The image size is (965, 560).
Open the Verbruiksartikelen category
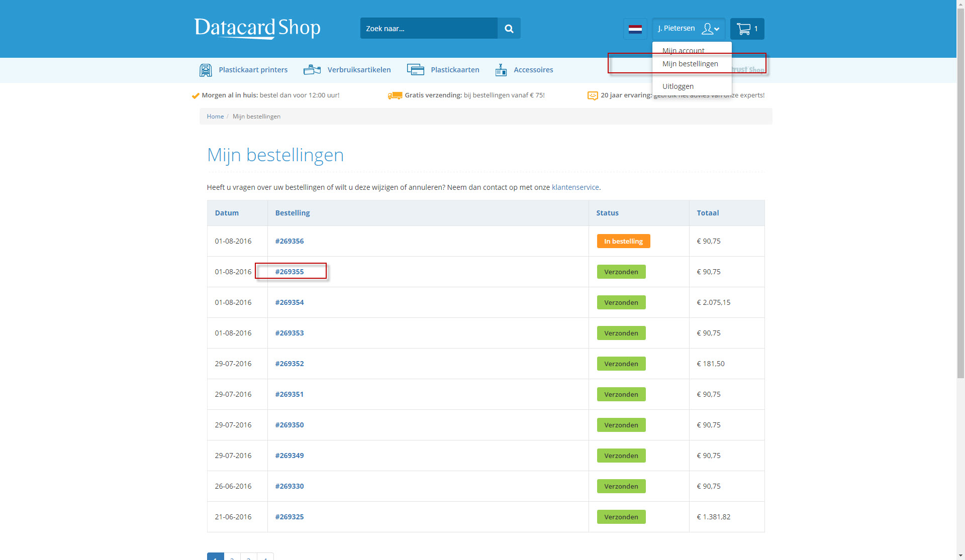point(359,70)
